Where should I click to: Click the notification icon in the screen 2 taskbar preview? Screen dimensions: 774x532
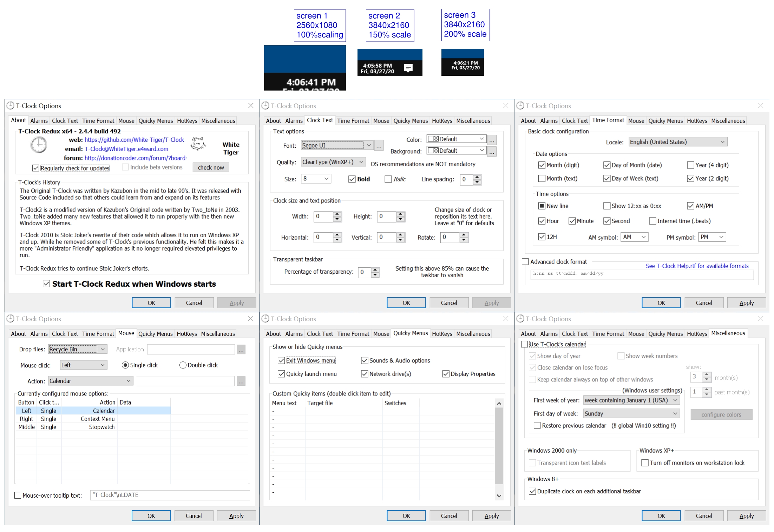click(x=408, y=68)
